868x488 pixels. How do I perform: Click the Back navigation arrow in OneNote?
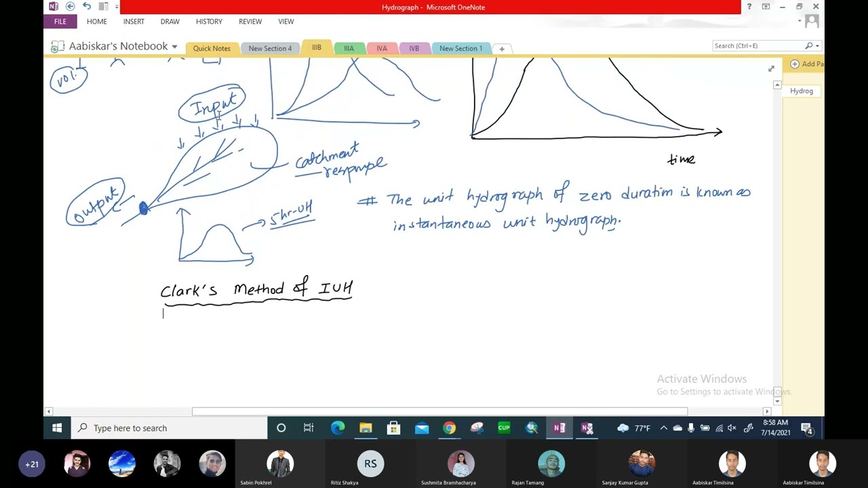click(x=70, y=7)
